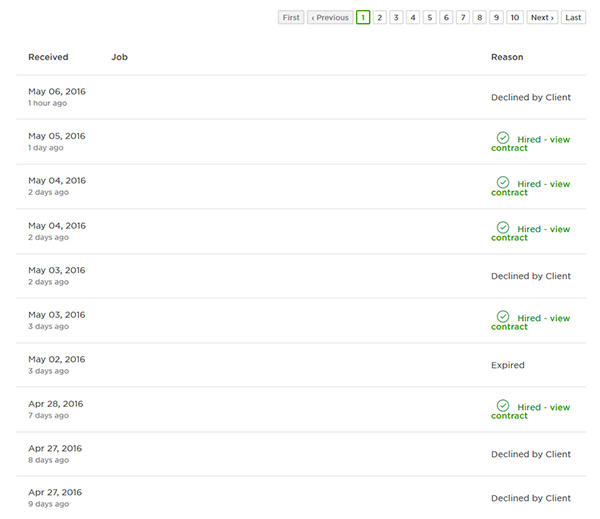Viewport: 600px width, 519px height.
Task: Select page 7 in pagination
Action: point(463,17)
